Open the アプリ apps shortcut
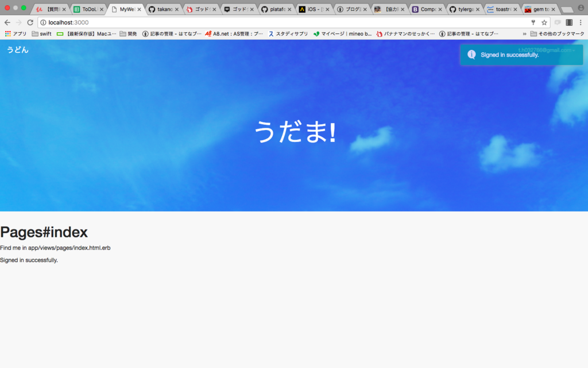 16,34
